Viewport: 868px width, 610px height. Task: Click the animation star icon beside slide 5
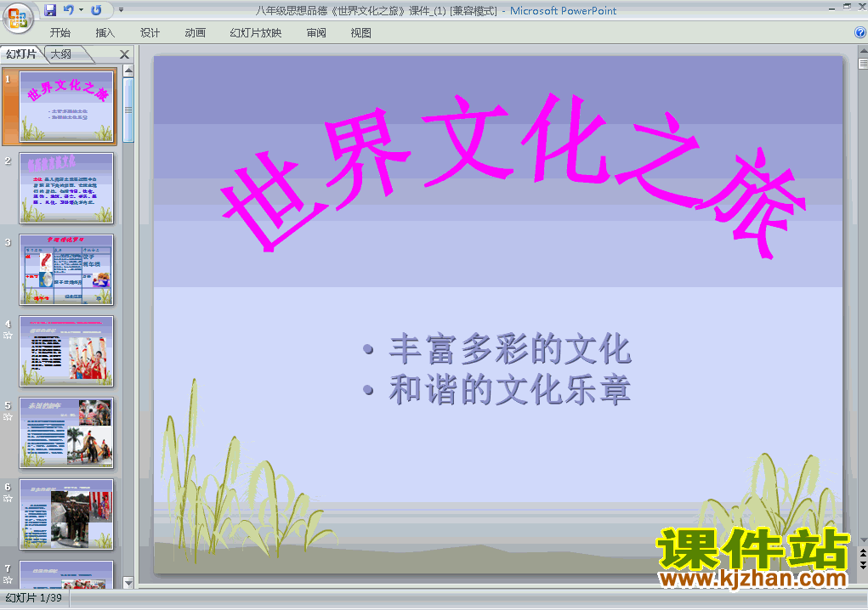[8, 416]
